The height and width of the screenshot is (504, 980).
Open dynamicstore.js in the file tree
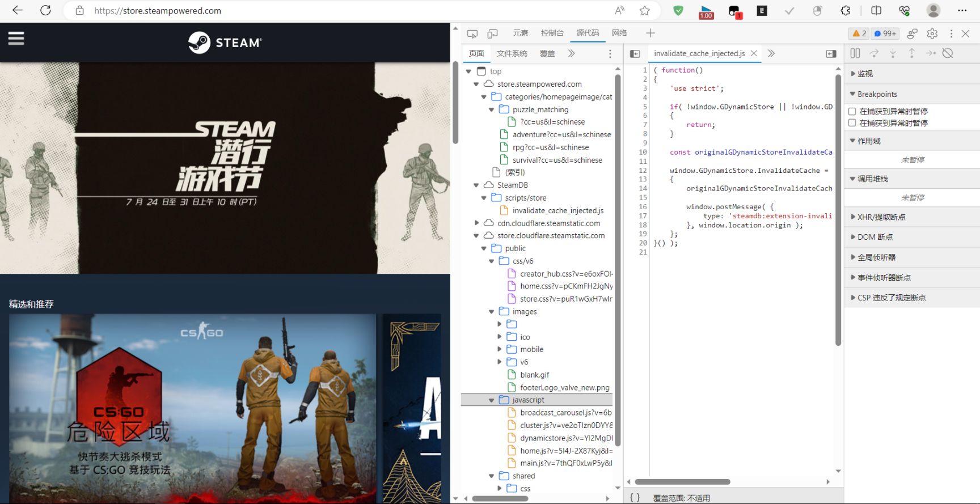(566, 438)
